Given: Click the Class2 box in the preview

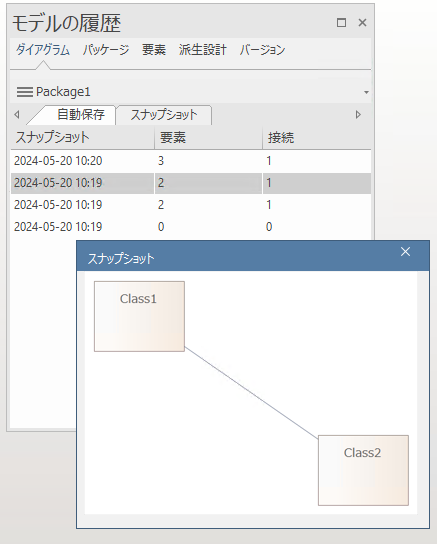Looking at the screenshot, I should tap(363, 470).
